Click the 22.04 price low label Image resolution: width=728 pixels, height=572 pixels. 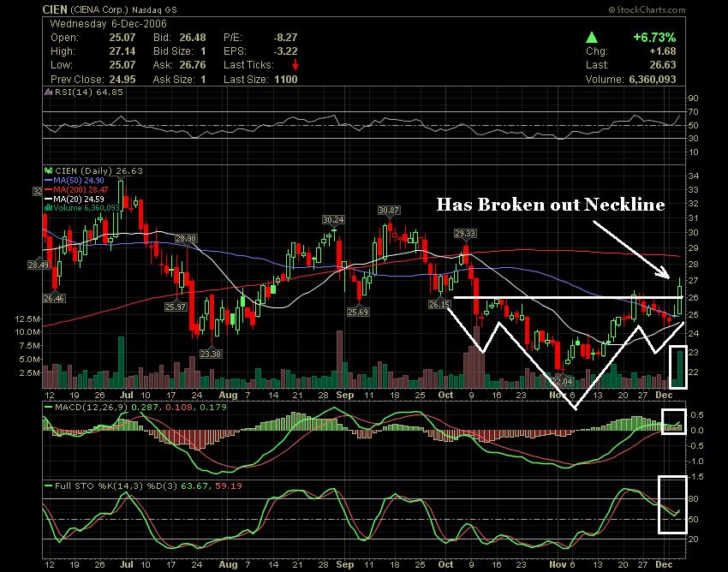click(x=562, y=381)
